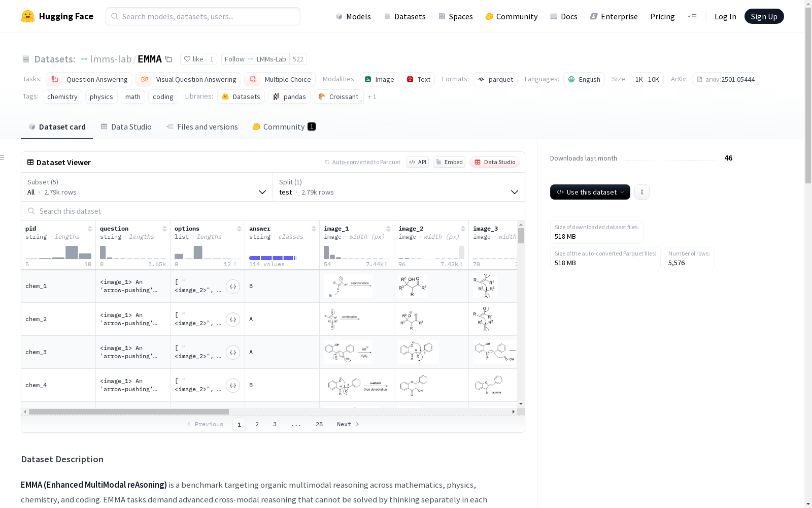The image size is (812, 508).
Task: Click the Sign Up button
Action: 764,16
